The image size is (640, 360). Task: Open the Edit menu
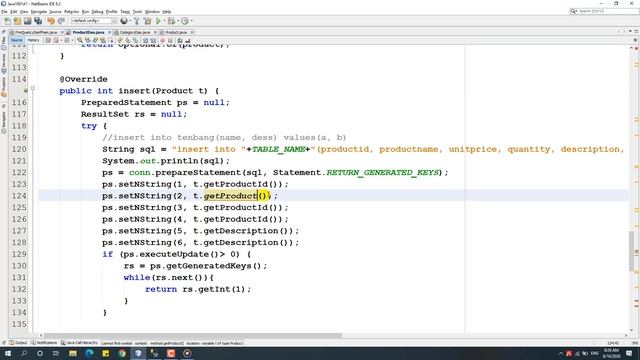[13, 11]
